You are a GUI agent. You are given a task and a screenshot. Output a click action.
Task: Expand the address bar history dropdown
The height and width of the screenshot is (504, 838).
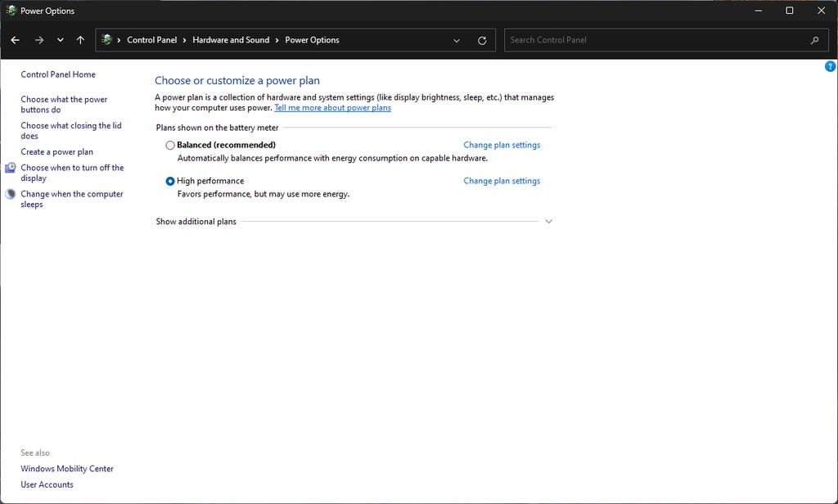457,41
